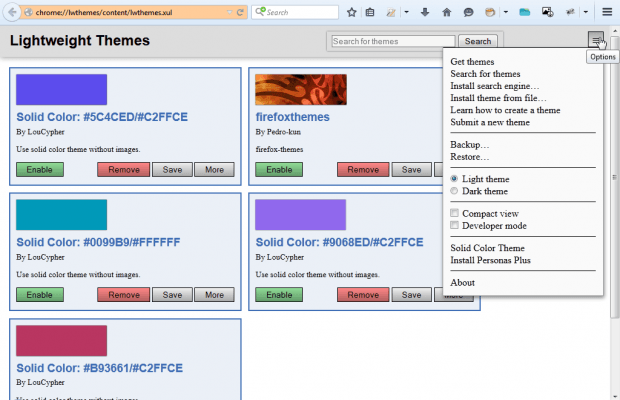620x400 pixels.
Task: Select Install theme from file…
Action: click(x=498, y=98)
